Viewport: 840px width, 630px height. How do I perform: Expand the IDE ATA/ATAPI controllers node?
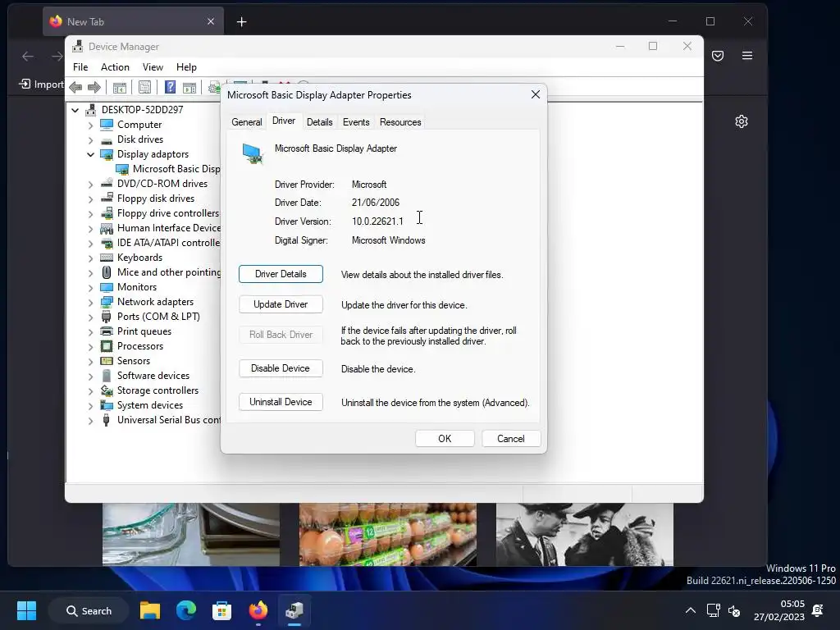(x=90, y=243)
